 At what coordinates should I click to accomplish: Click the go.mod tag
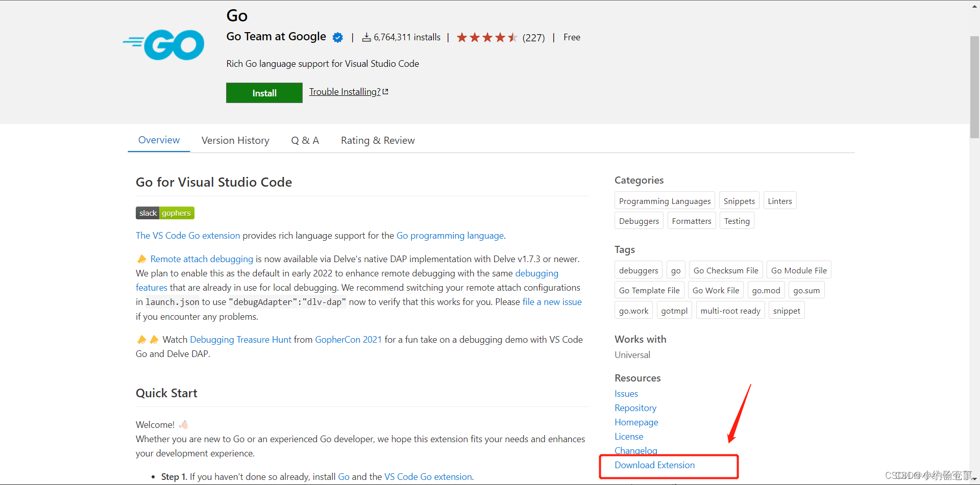pos(766,290)
